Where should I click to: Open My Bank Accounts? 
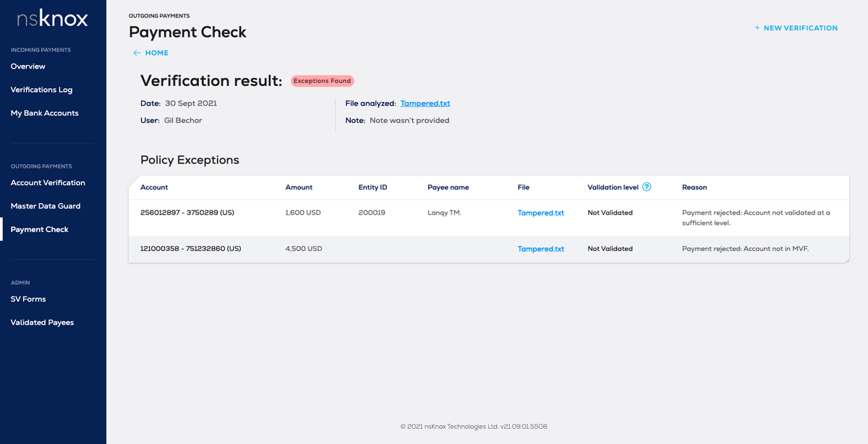(44, 113)
